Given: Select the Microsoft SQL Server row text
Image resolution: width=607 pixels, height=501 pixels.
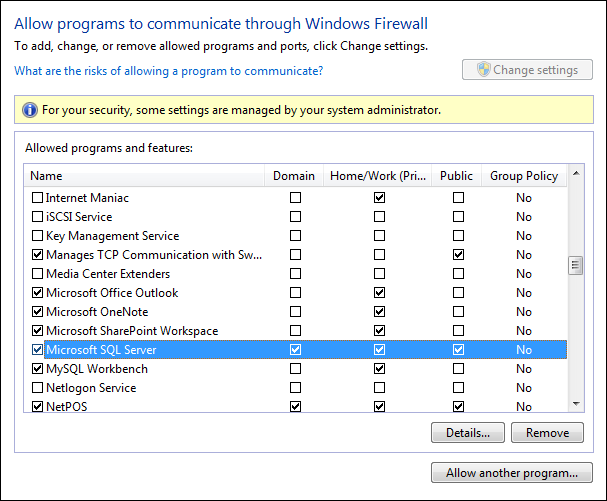Looking at the screenshot, I should pyautogui.click(x=101, y=350).
